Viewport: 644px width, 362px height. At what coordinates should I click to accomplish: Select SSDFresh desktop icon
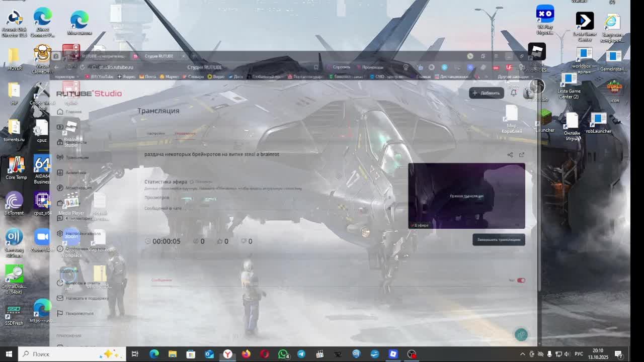pos(14,315)
